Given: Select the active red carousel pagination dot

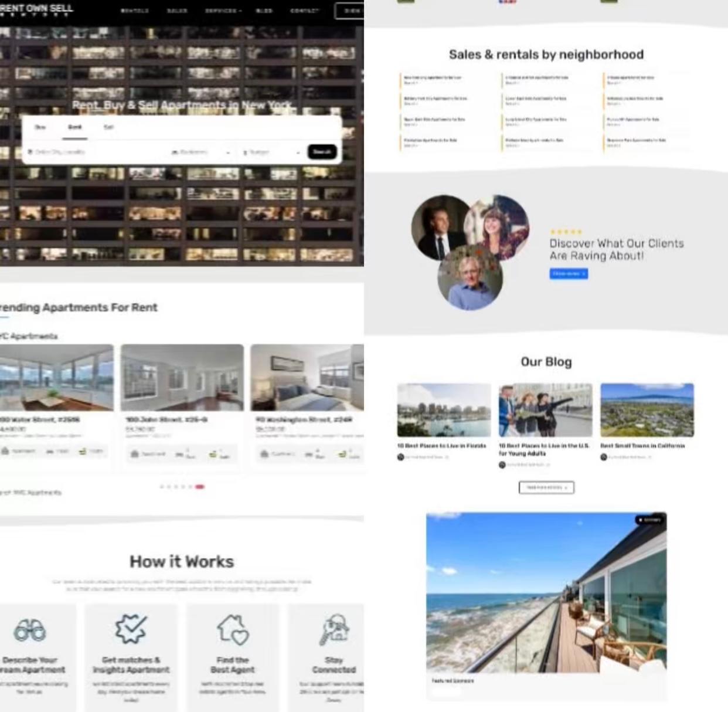Looking at the screenshot, I should click(200, 487).
